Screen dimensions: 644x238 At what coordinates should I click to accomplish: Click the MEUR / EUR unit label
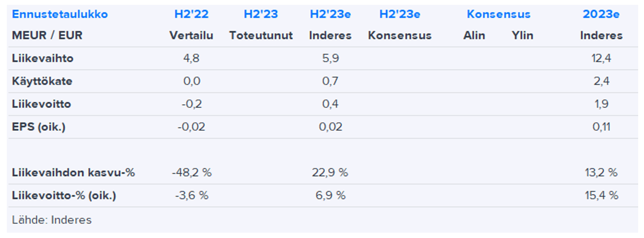point(47,35)
